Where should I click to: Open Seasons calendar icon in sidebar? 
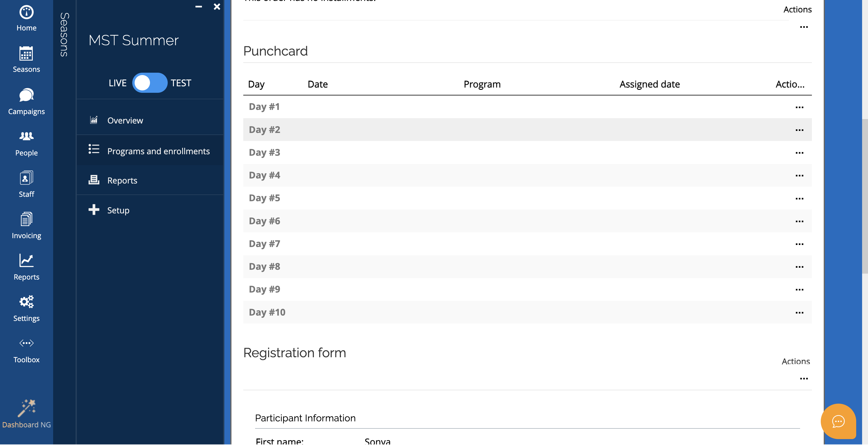26,54
